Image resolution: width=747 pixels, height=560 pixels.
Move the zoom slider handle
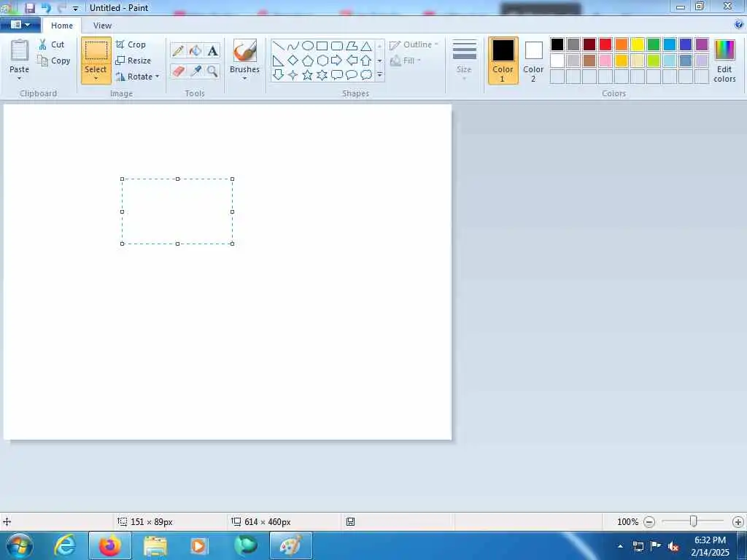[x=694, y=521]
